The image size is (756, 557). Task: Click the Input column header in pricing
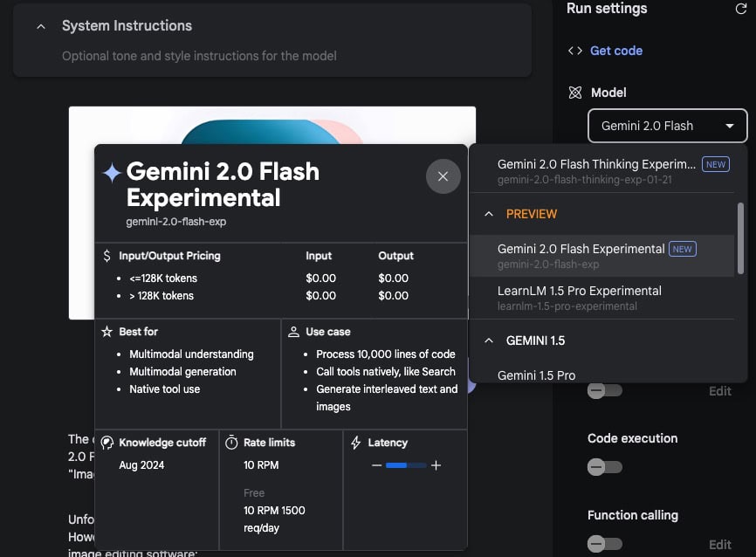tap(319, 256)
